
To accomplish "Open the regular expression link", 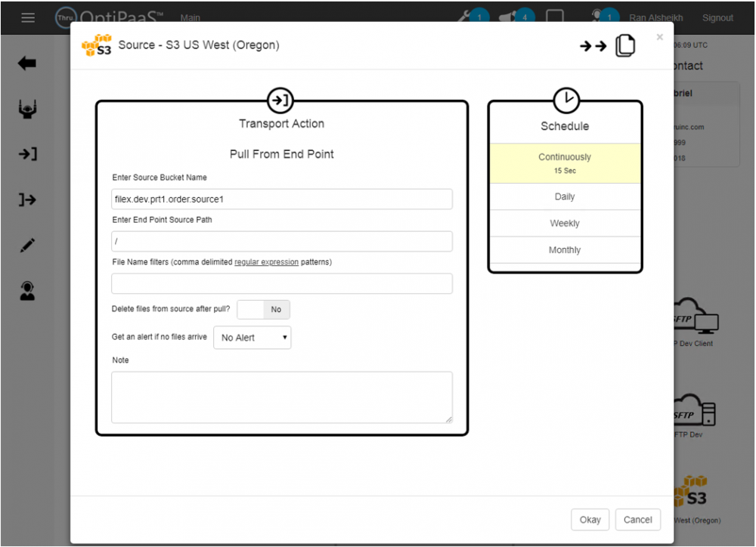I will tap(266, 262).
